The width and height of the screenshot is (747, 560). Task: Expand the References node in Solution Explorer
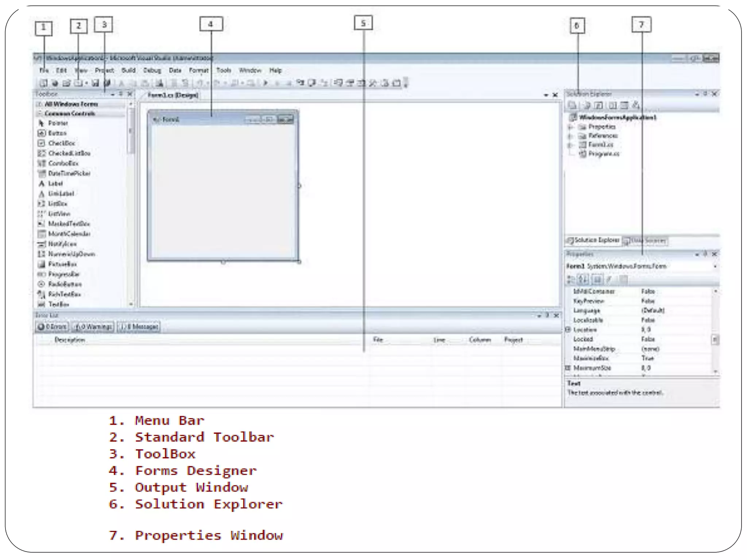tap(570, 136)
